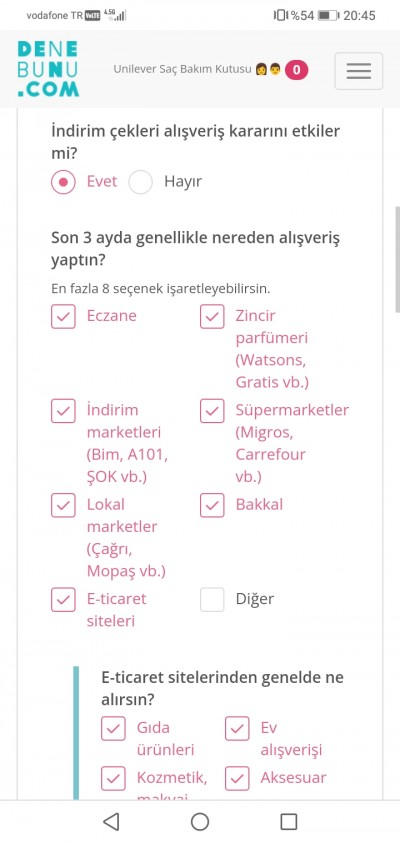Toggle the E-ticaret siteleri checkbox

click(x=63, y=600)
